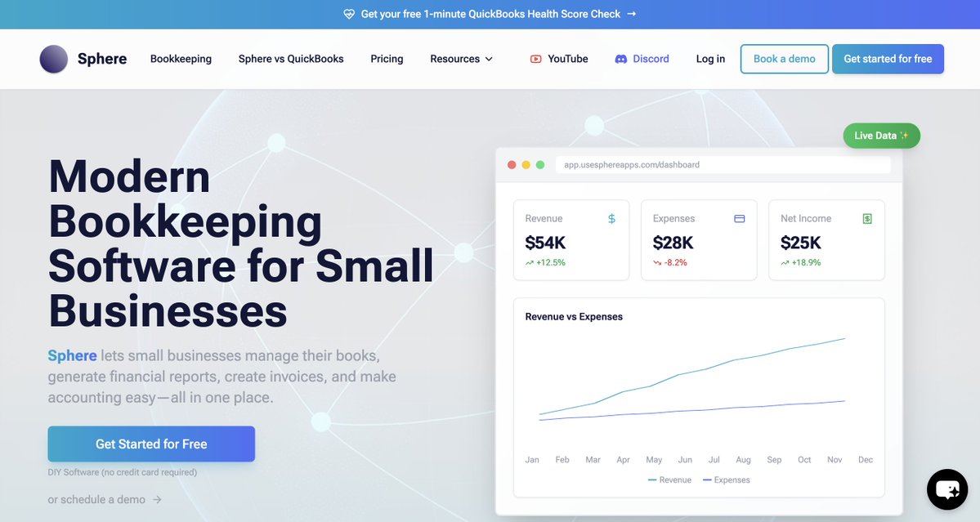Click the credit card icon on Expenses card
The image size is (980, 522).
click(740, 219)
